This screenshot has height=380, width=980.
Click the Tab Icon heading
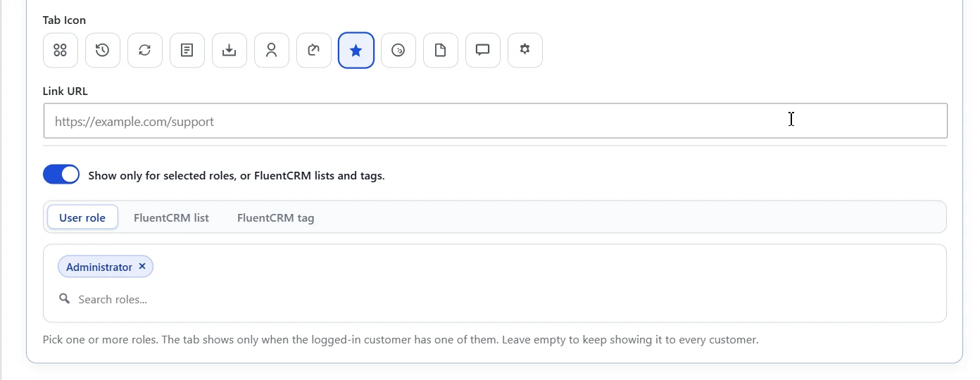[65, 20]
